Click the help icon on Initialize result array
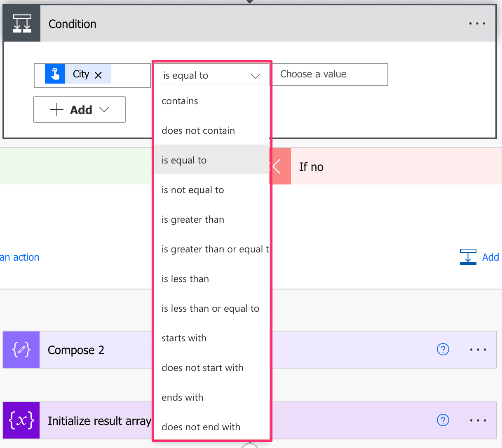Image resolution: width=502 pixels, height=448 pixels. click(x=443, y=420)
